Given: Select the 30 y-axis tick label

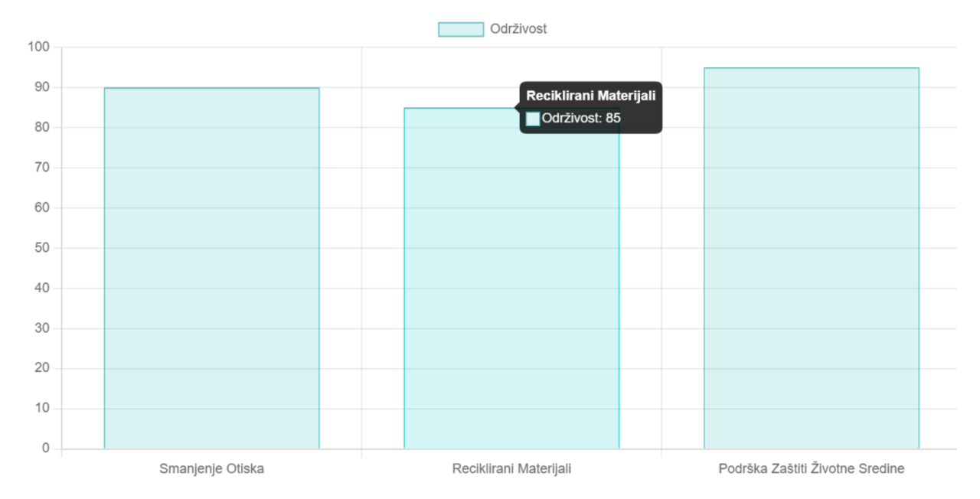Looking at the screenshot, I should pyautogui.click(x=41, y=328).
